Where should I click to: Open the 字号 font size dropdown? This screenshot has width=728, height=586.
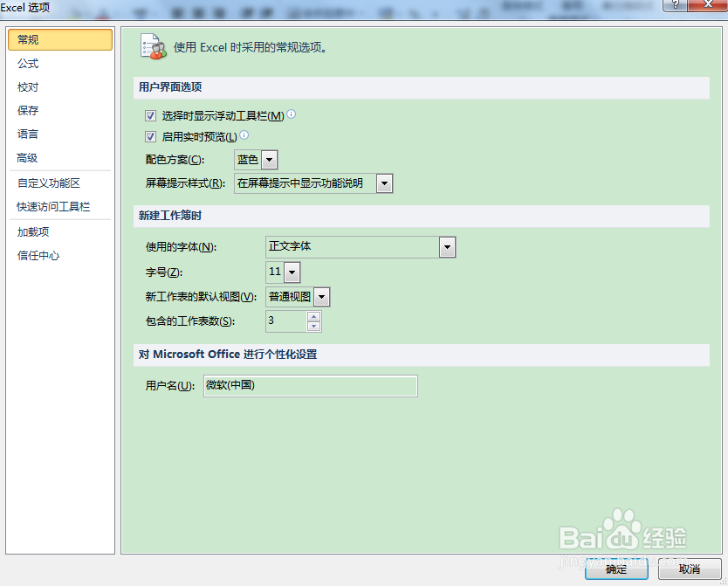click(292, 272)
